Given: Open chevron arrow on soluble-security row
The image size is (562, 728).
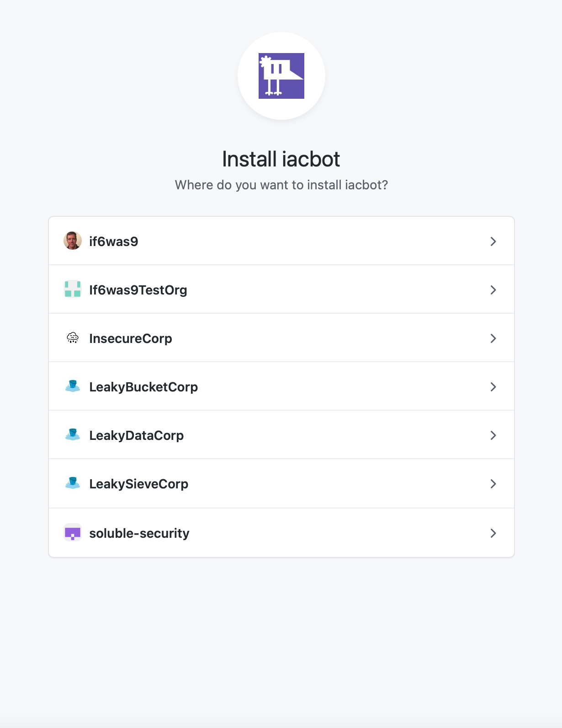Looking at the screenshot, I should point(493,533).
